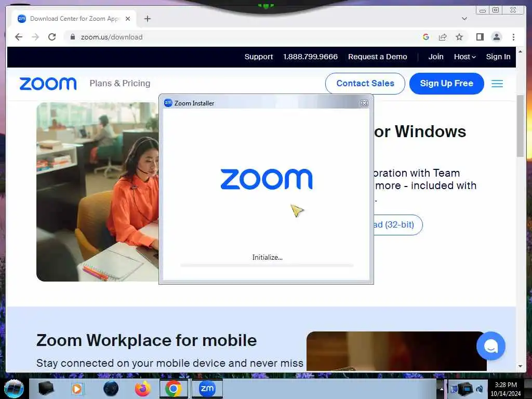Click the Google icon in address bar
Viewport: 532px width, 399px height.
pos(426,37)
